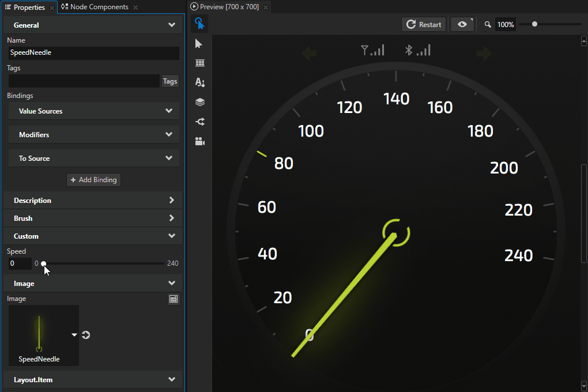Open the zoom magnifier in preview toolbar
The image size is (588, 392).
(487, 24)
